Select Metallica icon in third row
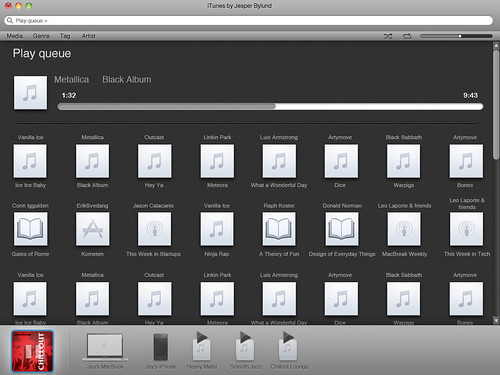This screenshot has width=500, height=375. pos(92,299)
